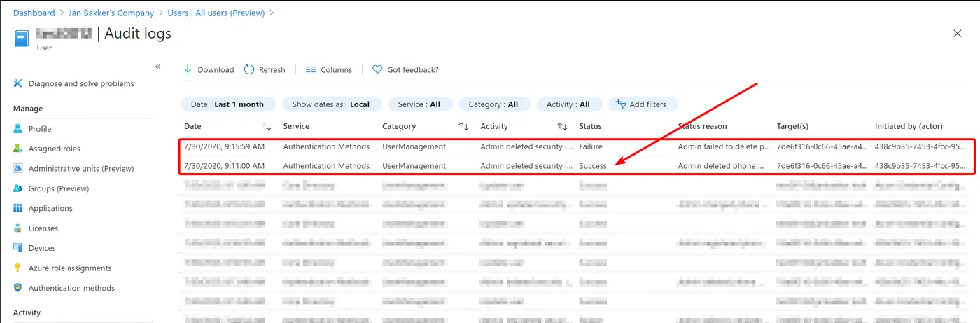Open the 7/30/2020, 9:15:59 AM log entry

pos(577,146)
